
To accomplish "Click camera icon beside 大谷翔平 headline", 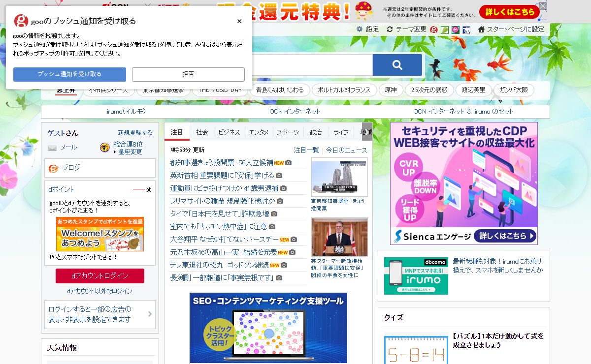I will 294,240.
